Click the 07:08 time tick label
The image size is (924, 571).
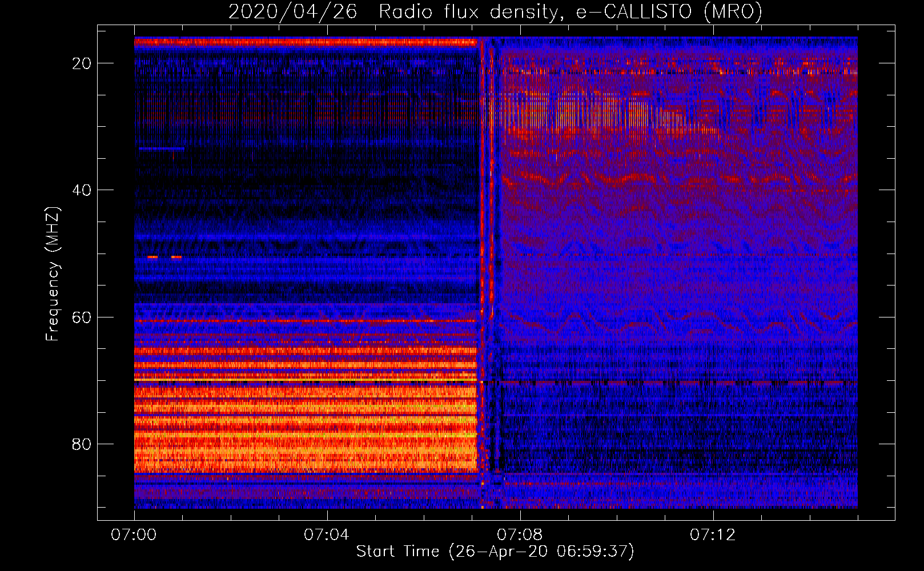(520, 535)
